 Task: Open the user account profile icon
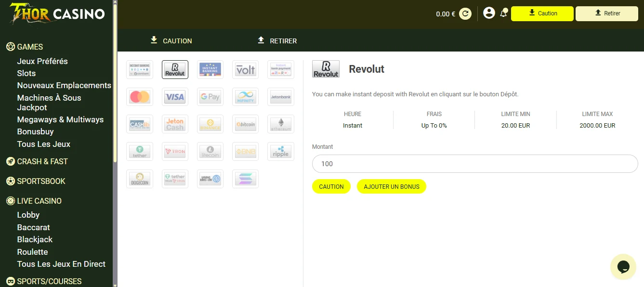(x=489, y=13)
